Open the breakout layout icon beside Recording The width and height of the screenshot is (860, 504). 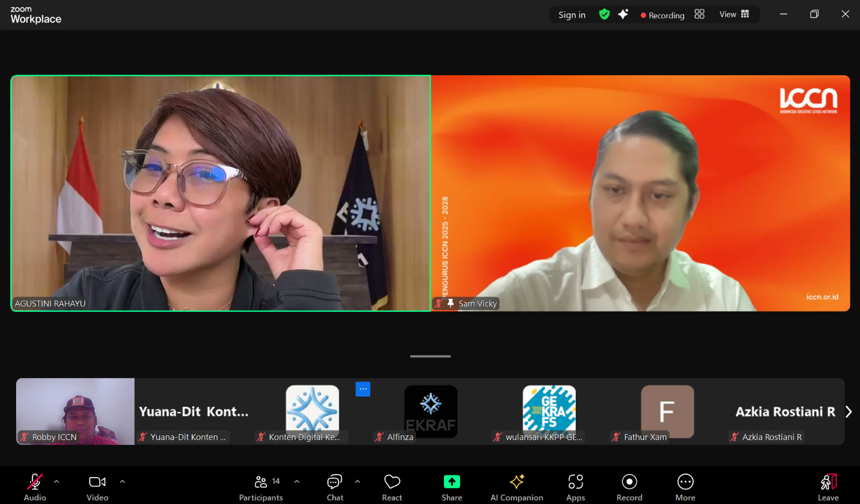(x=699, y=14)
